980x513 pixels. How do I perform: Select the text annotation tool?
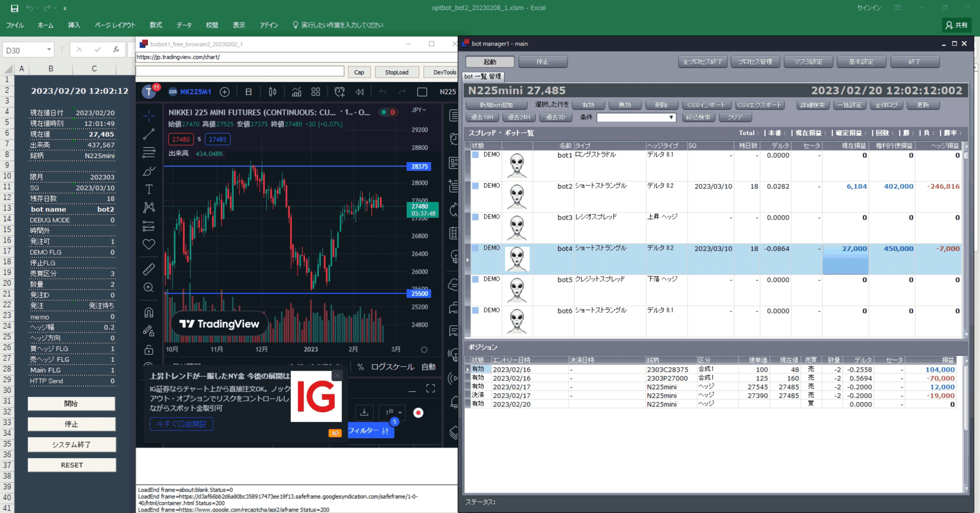149,189
